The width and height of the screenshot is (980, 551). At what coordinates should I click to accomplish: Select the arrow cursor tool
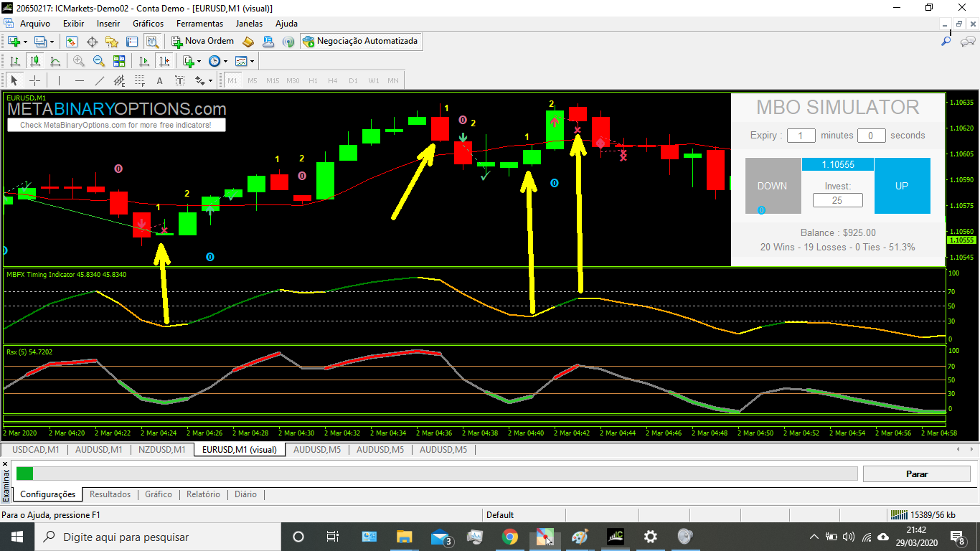point(14,80)
